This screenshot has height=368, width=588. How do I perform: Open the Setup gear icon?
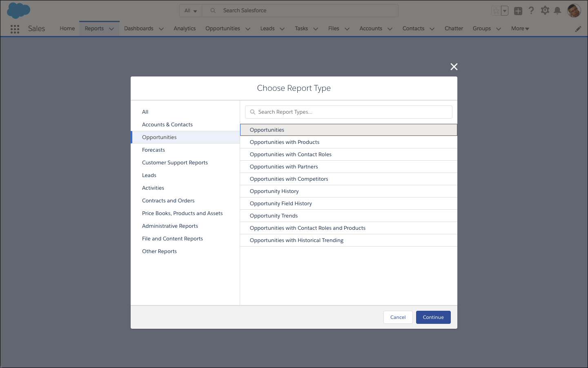(545, 11)
